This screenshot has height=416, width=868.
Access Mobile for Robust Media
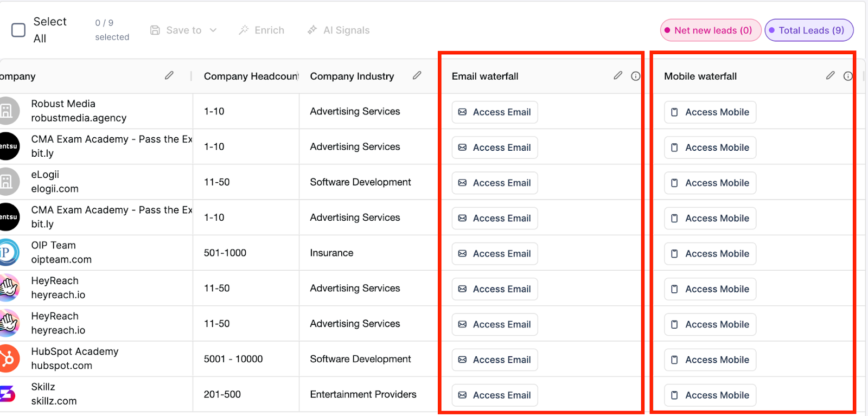coord(710,112)
